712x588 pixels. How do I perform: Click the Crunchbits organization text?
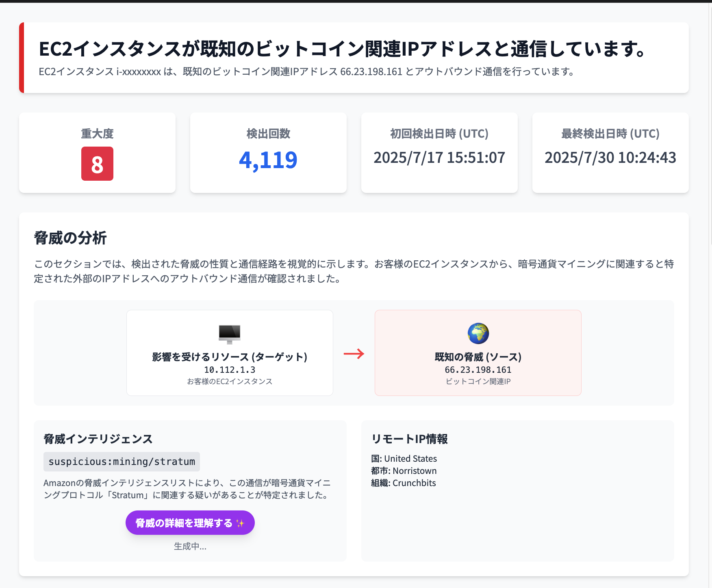414,483
